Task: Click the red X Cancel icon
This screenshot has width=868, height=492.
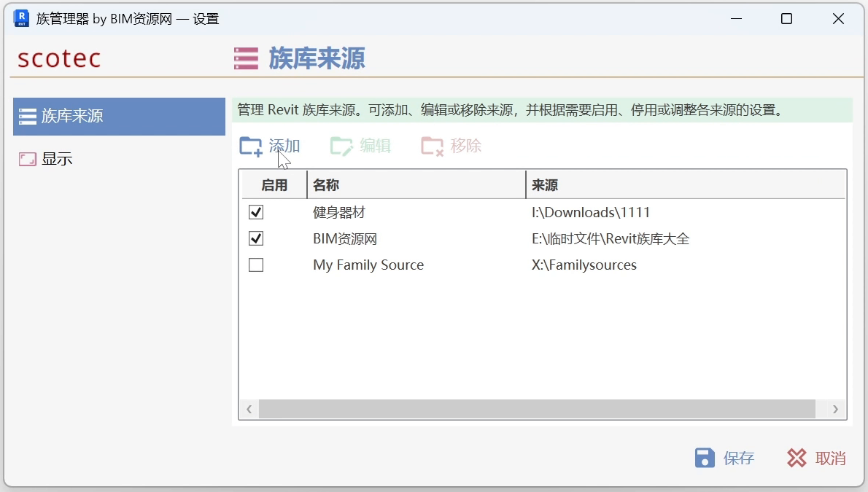Action: 797,458
